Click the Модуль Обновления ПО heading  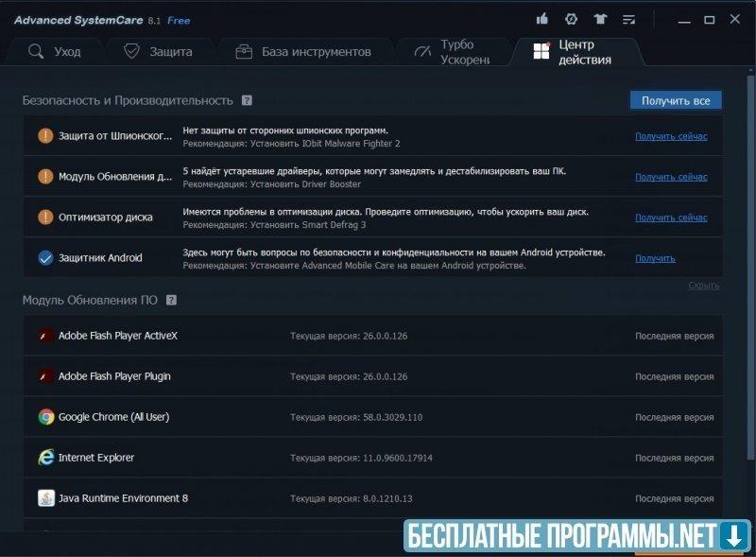(x=90, y=300)
